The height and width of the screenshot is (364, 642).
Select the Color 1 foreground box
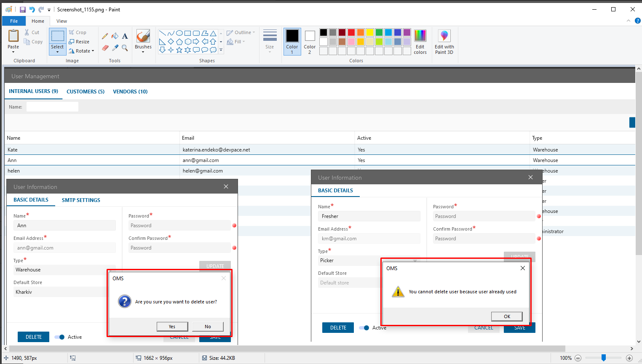[x=292, y=42]
